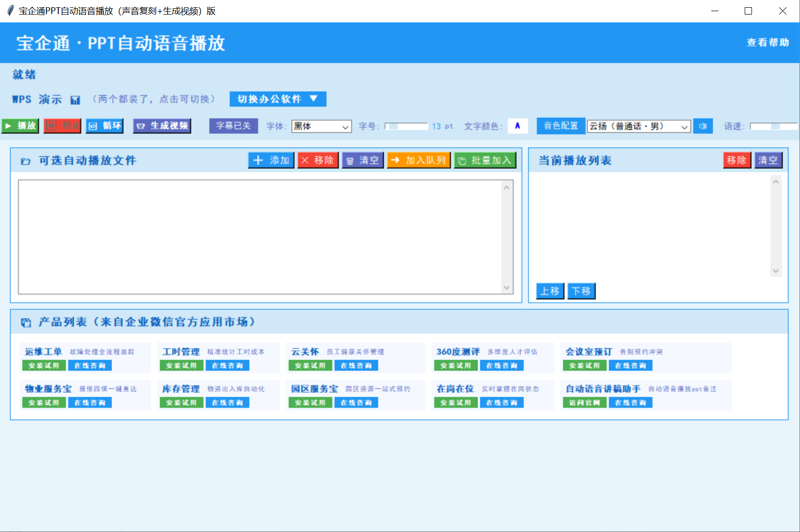The width and height of the screenshot is (800, 532).
Task: Click 安装试用 for 360度测评
Action: [x=456, y=366]
